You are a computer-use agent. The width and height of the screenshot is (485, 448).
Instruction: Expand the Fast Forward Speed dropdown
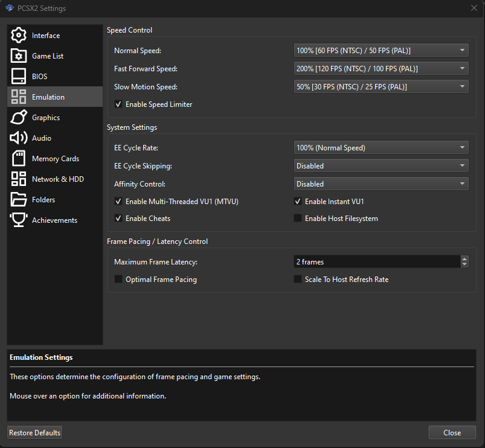pos(381,68)
